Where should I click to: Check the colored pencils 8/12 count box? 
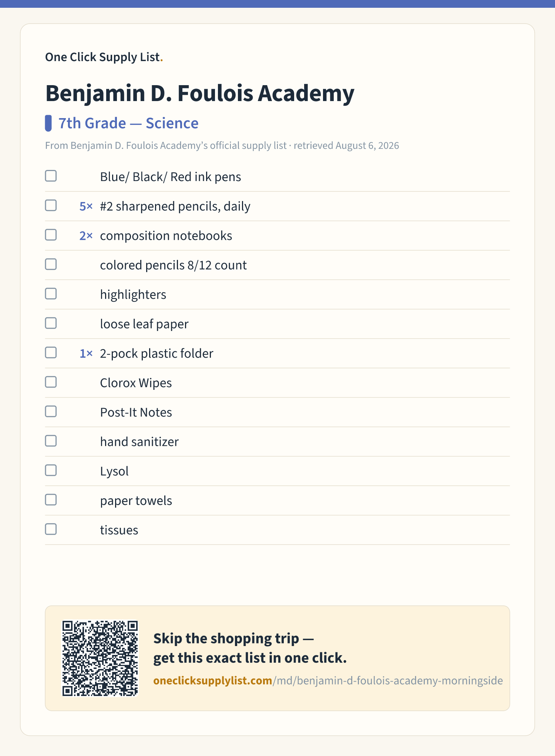click(x=51, y=264)
